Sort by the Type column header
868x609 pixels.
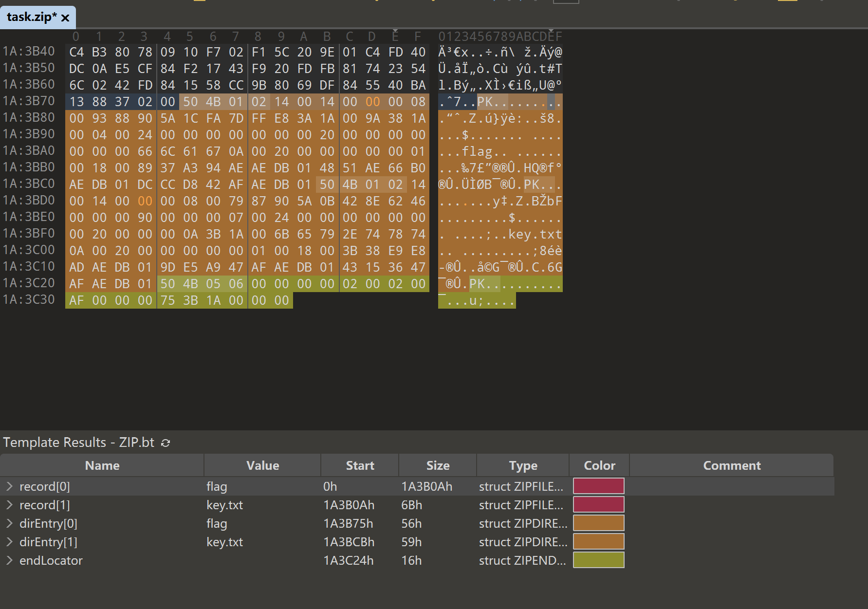(x=523, y=465)
